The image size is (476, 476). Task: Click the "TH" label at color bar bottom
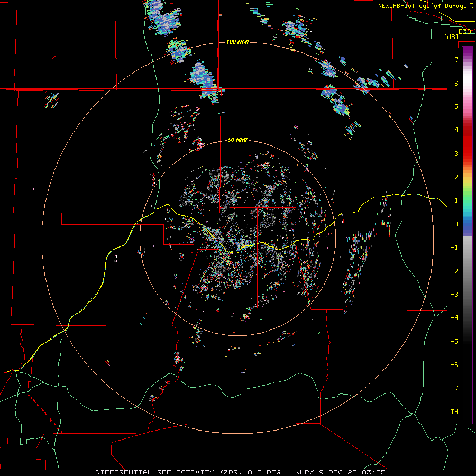point(454,411)
